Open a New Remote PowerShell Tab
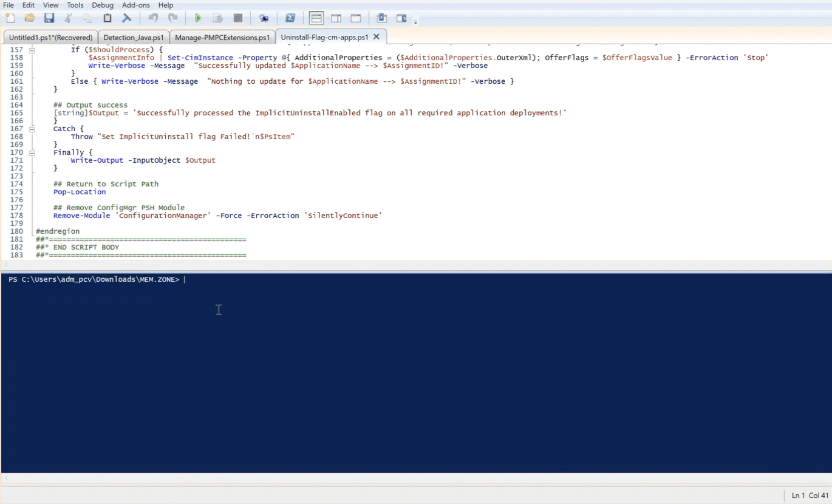The image size is (832, 504). (264, 18)
